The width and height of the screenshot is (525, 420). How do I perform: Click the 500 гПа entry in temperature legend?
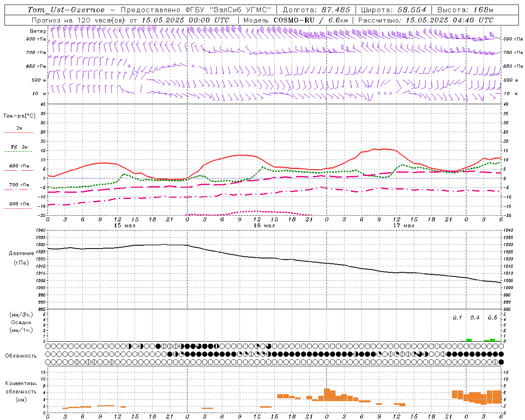tap(19, 204)
